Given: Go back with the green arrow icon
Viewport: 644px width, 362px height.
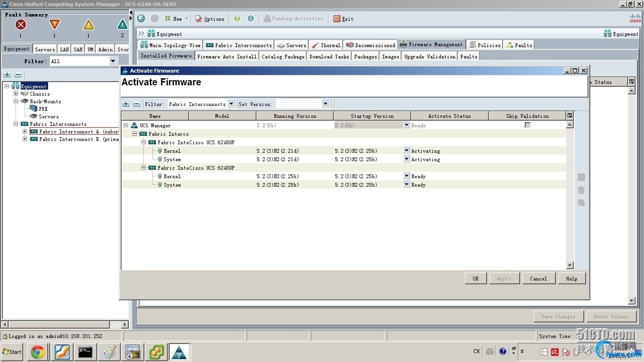Looking at the screenshot, I should tap(141, 18).
